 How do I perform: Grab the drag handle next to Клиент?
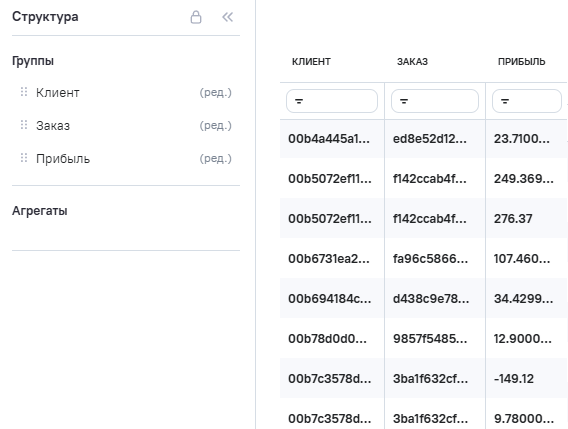[x=24, y=92]
